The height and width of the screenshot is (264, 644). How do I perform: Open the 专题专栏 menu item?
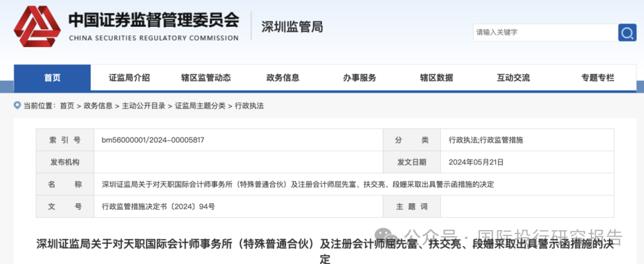point(597,77)
